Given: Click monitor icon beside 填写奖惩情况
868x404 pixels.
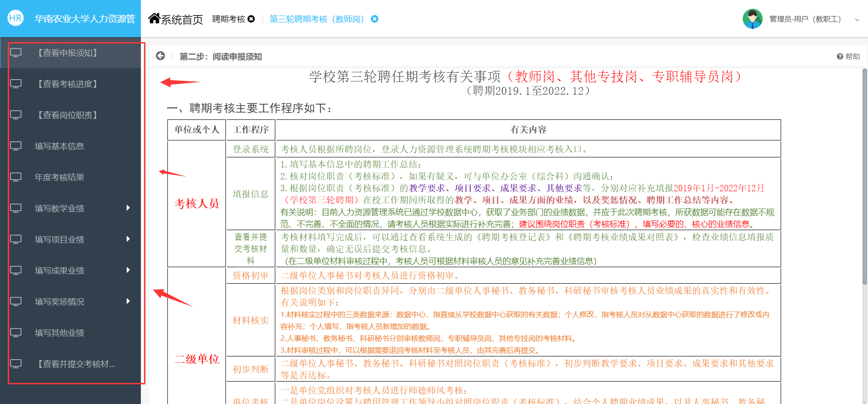Looking at the screenshot, I should [x=16, y=302].
